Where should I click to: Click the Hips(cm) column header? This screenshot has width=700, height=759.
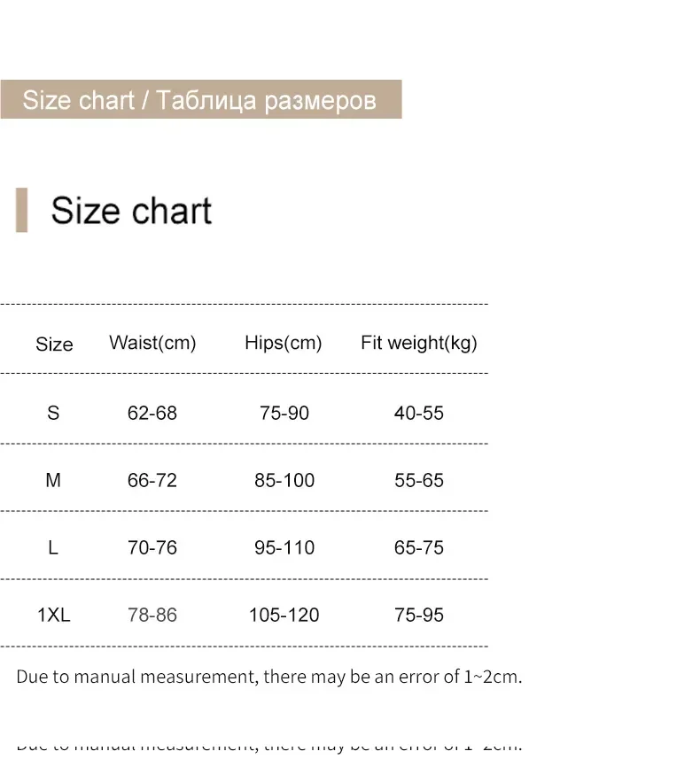click(x=284, y=344)
